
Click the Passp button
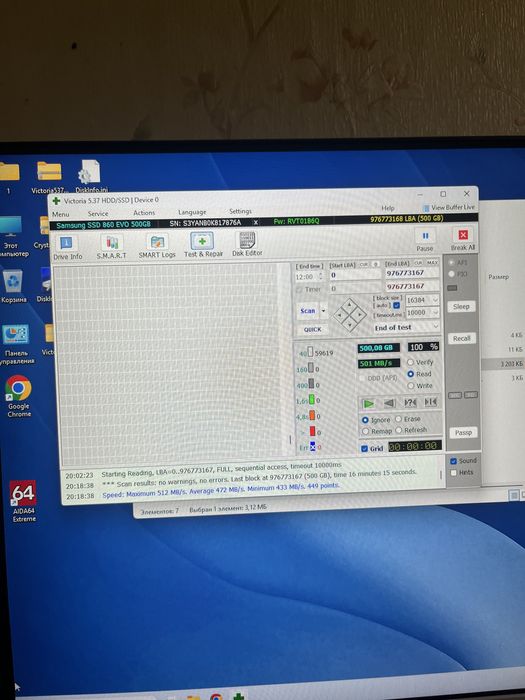463,433
